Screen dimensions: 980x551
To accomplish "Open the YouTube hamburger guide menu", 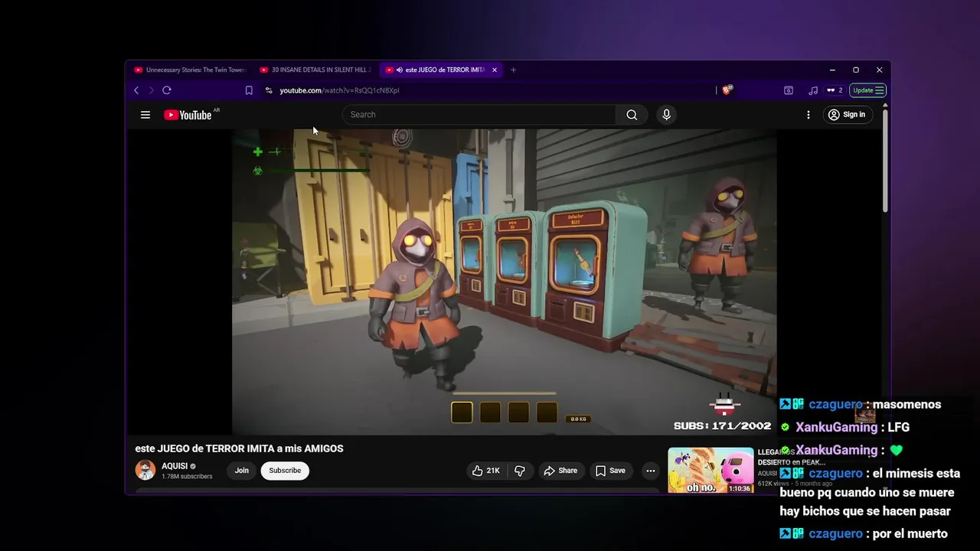I will click(145, 115).
